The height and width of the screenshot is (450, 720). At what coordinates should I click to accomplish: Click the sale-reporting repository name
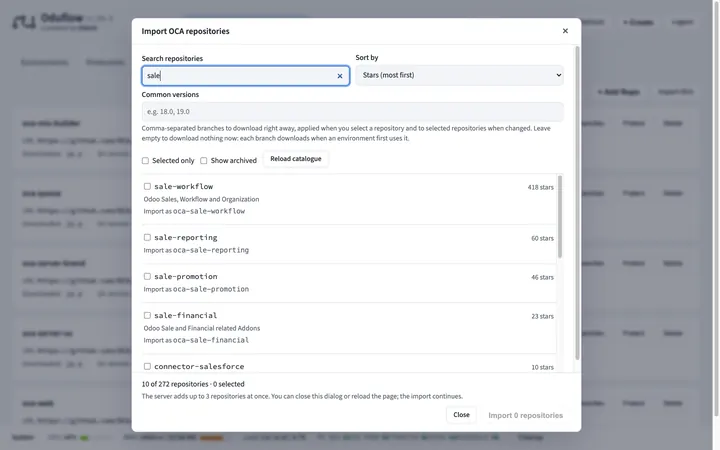pos(186,237)
